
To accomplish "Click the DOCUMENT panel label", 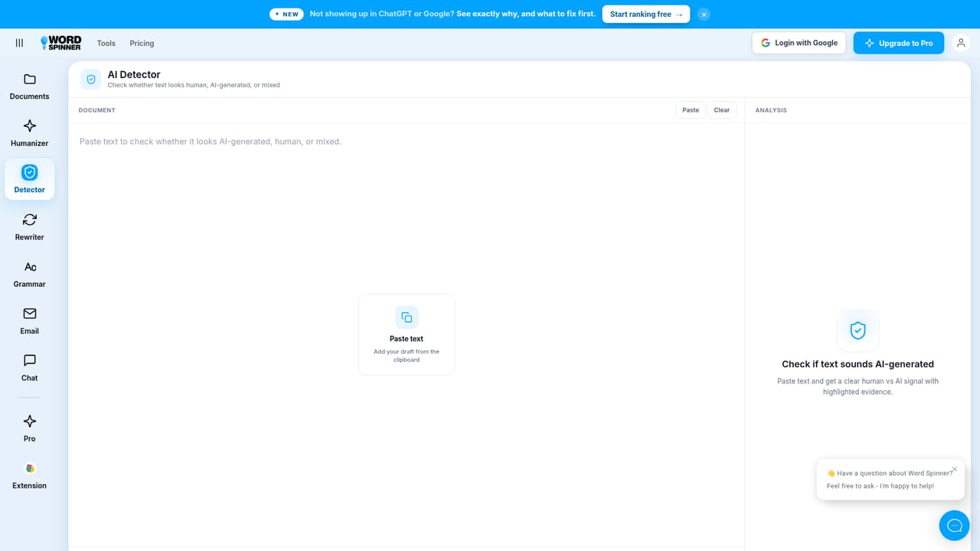I will [x=97, y=110].
